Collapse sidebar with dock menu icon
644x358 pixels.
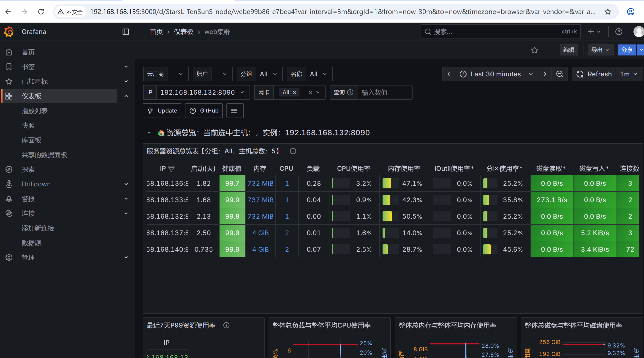click(125, 32)
